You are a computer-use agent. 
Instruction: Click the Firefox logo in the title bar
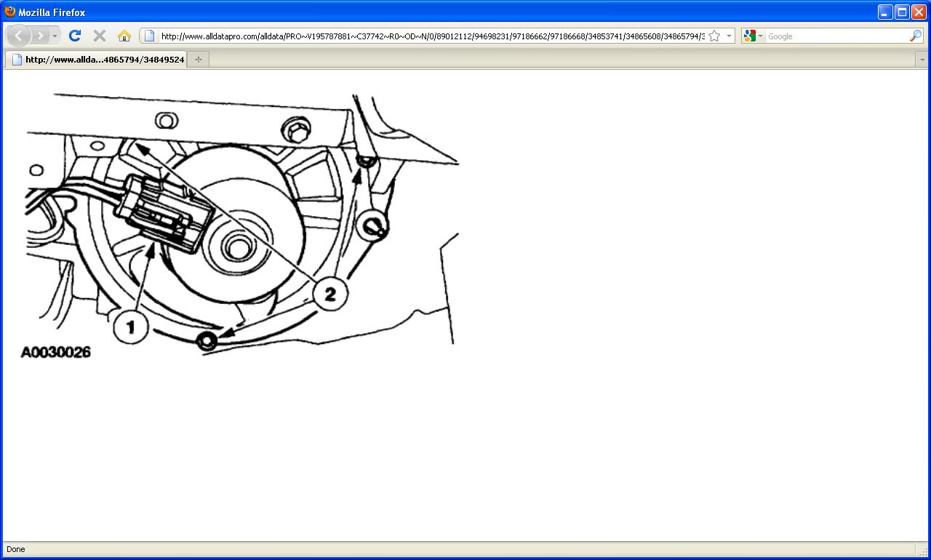click(10, 12)
